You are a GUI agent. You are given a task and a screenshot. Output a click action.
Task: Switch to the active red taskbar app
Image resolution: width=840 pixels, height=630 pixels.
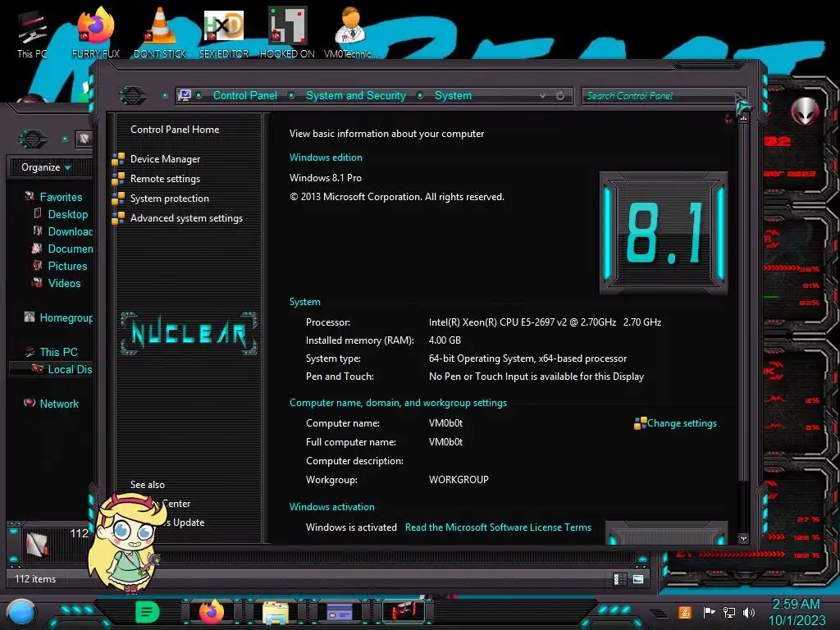point(404,611)
